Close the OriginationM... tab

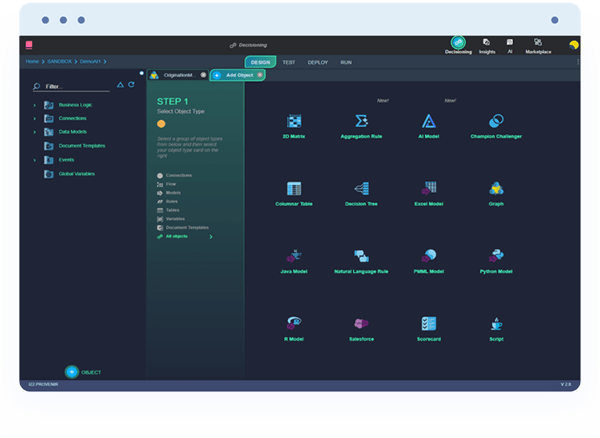point(204,75)
